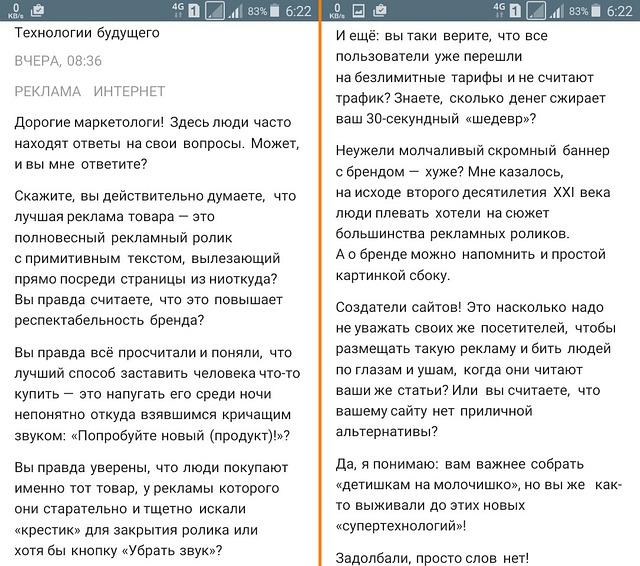The height and width of the screenshot is (566, 640).
Task: Tap the battery icon in right screenshot
Action: coord(596,11)
